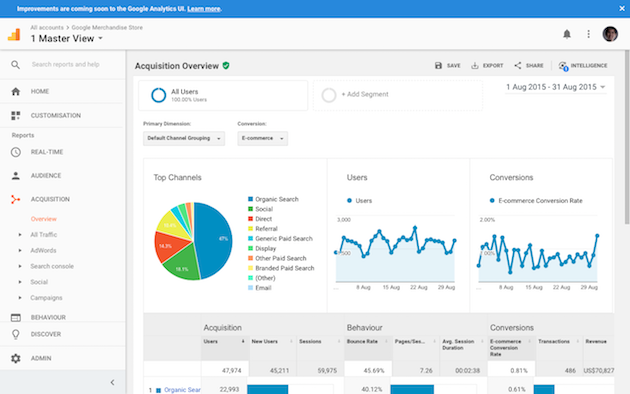Click the Discover lightbulb icon
630x394 pixels.
(x=16, y=334)
